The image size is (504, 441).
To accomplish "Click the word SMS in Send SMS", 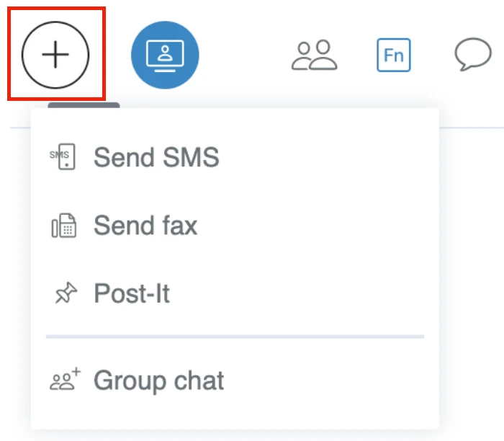I will tap(191, 157).
